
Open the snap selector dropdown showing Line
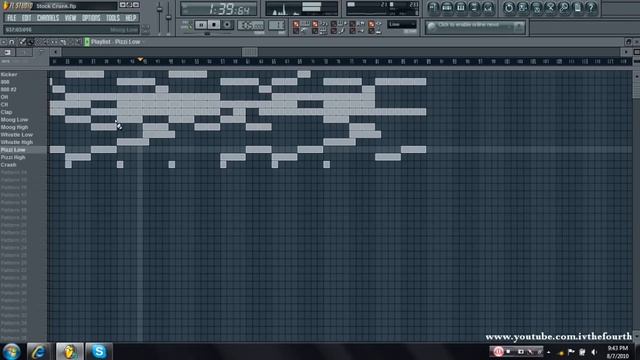pyautogui.click(x=402, y=24)
